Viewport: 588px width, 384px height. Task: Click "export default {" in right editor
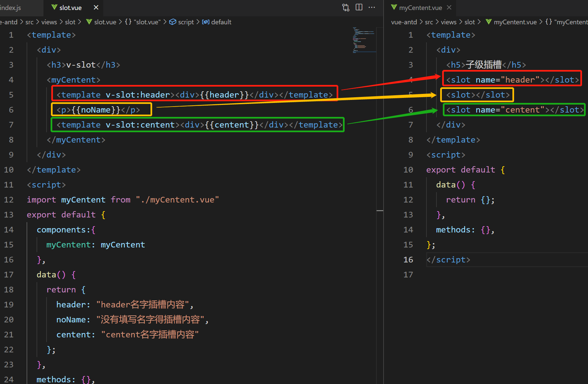coord(465,170)
